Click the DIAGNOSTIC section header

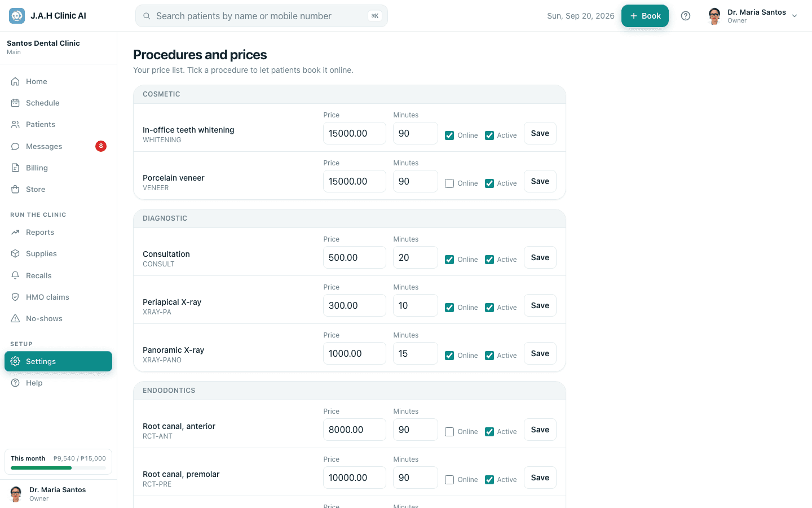pyautogui.click(x=350, y=218)
